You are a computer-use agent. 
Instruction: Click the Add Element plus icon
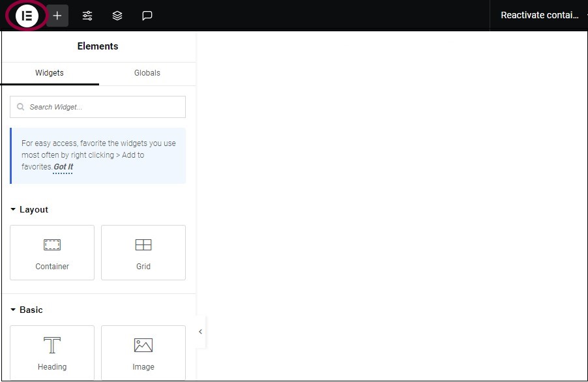click(x=57, y=16)
